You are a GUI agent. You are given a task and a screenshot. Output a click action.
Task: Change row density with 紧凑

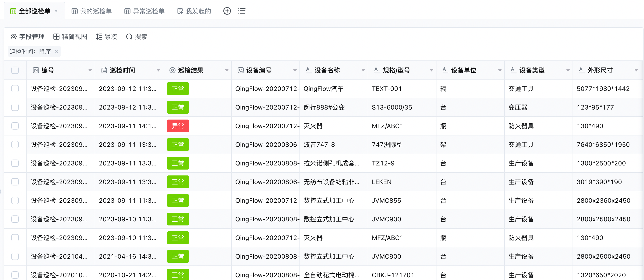[106, 37]
